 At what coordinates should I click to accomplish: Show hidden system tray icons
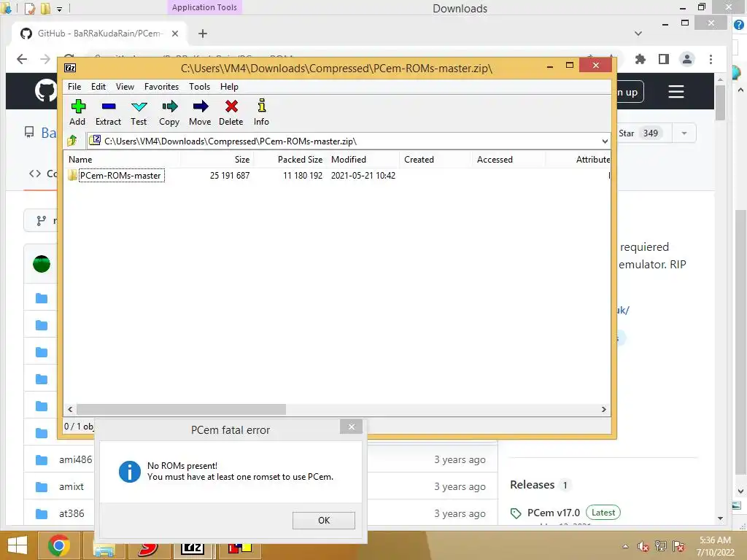(x=625, y=546)
